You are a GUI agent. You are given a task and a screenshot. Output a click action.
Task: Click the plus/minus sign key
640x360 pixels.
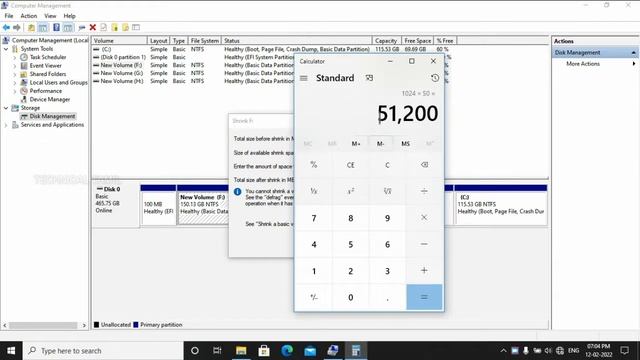[x=313, y=297]
